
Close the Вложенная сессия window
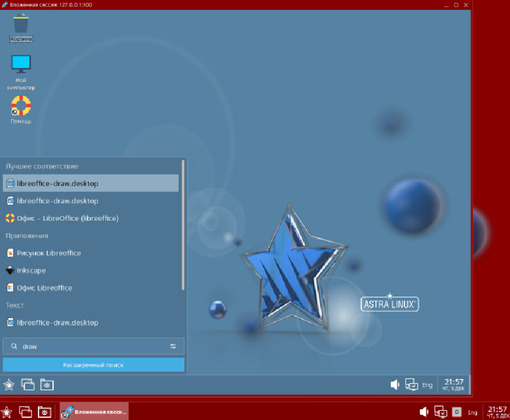(x=466, y=5)
